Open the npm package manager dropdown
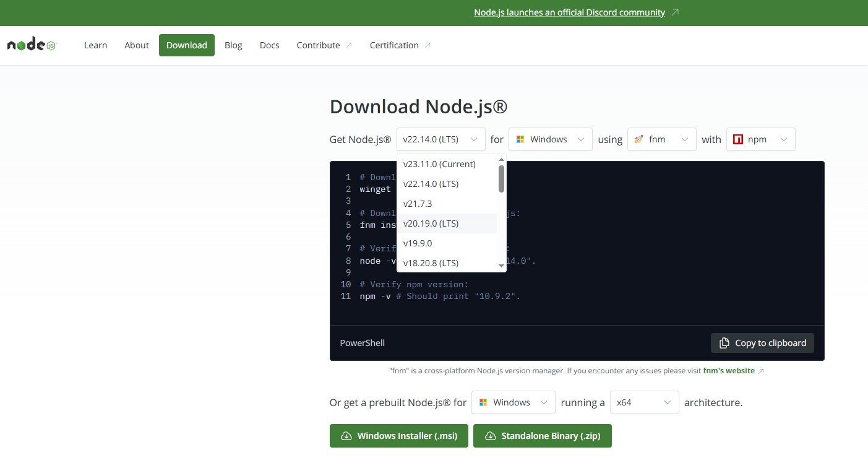 click(x=761, y=139)
